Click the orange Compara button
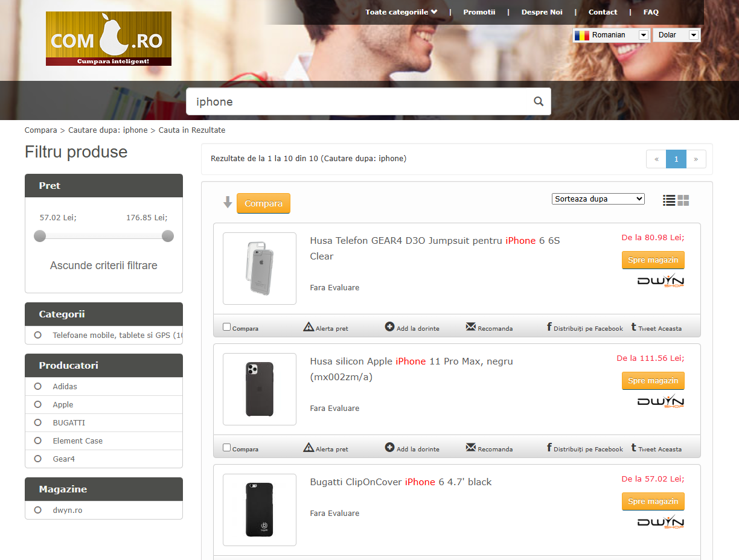Viewport: 739px width, 560px height. 263,203
